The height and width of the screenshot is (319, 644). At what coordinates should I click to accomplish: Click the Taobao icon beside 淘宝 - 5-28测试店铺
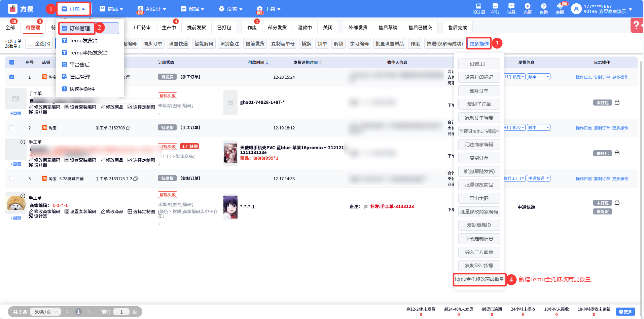pyautogui.click(x=44, y=178)
